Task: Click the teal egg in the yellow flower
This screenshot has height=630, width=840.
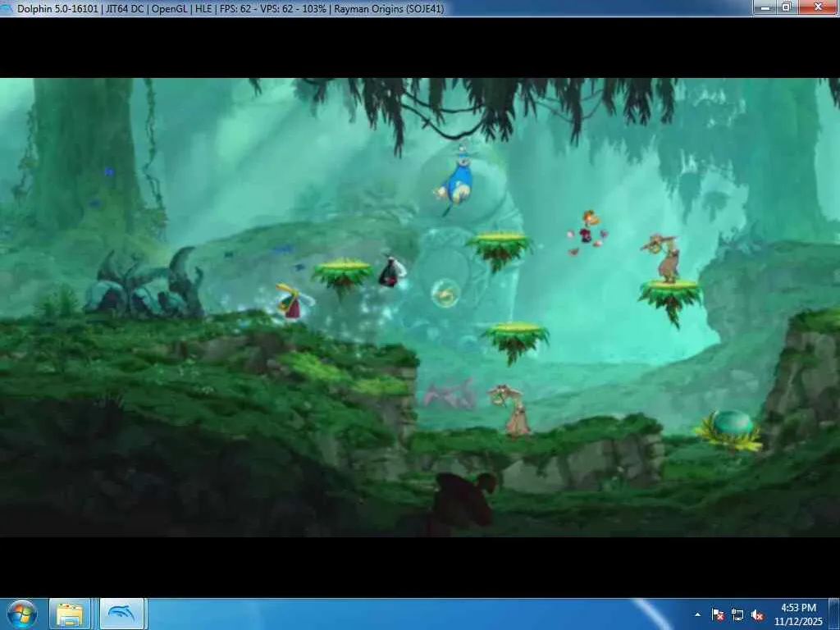Action: 732,422
